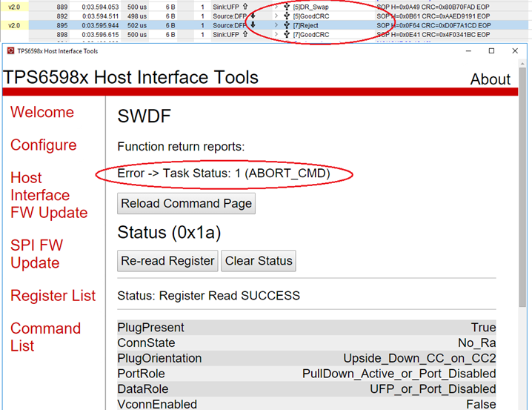Click the vertical scrollbar thumb
Screen dimensions: 532x410
(522, 188)
